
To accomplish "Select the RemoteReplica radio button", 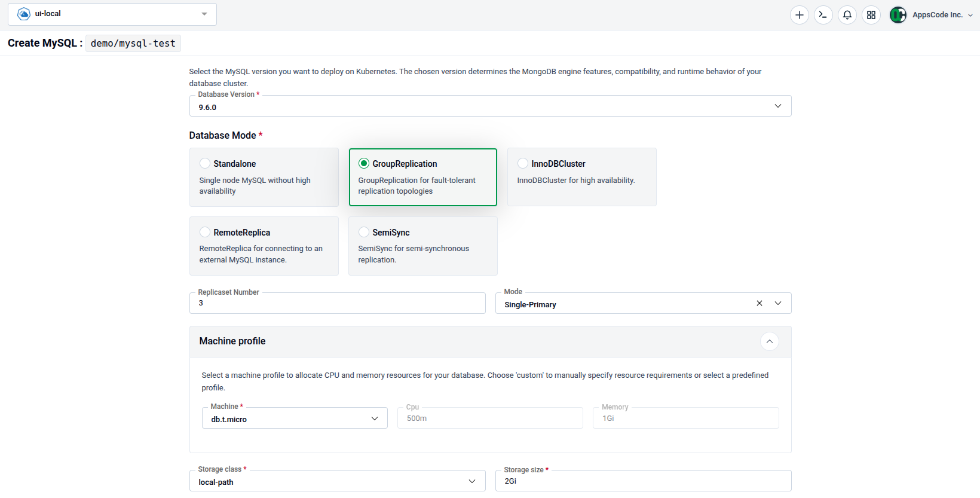I will (205, 232).
